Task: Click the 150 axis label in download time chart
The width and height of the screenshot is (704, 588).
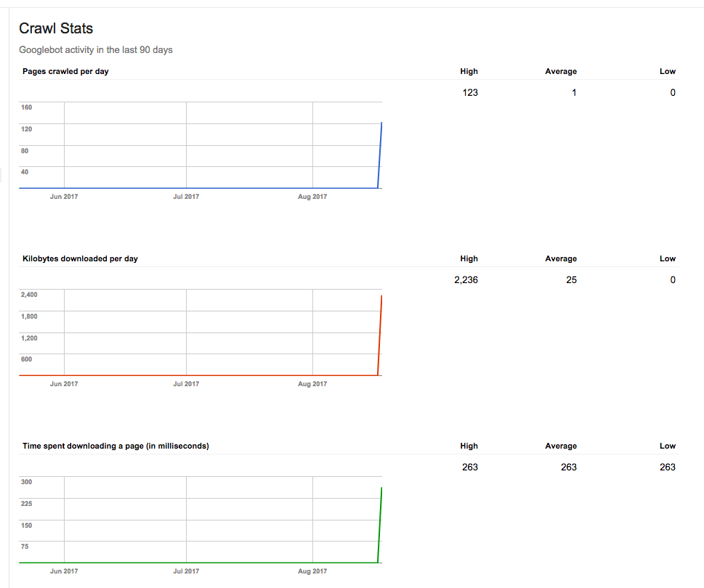Action: tap(26, 526)
